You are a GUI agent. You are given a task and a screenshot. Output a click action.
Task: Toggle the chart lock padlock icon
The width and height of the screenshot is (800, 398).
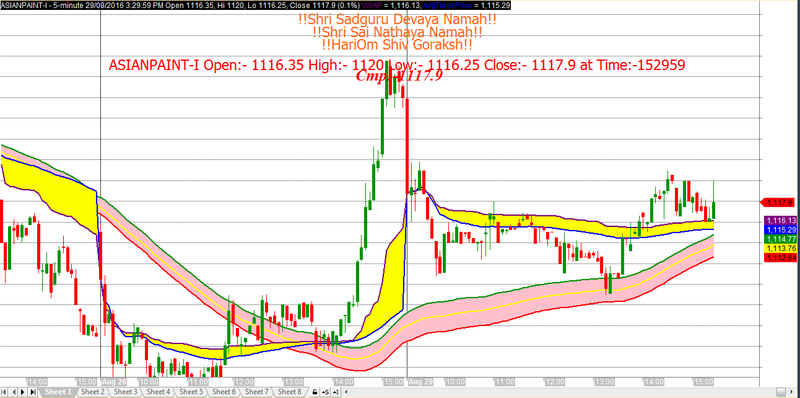pos(315,392)
